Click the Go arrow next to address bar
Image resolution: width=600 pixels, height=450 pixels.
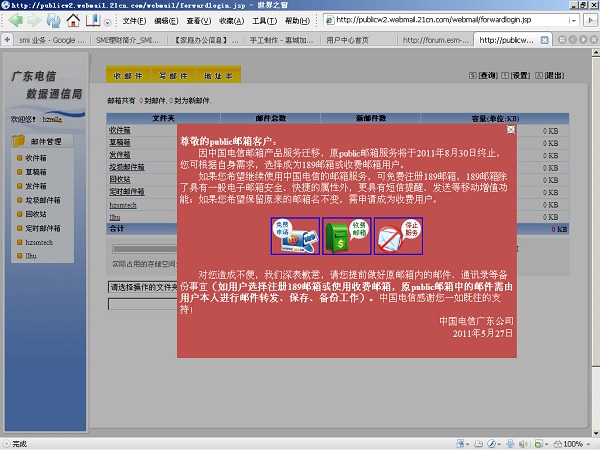coord(590,20)
